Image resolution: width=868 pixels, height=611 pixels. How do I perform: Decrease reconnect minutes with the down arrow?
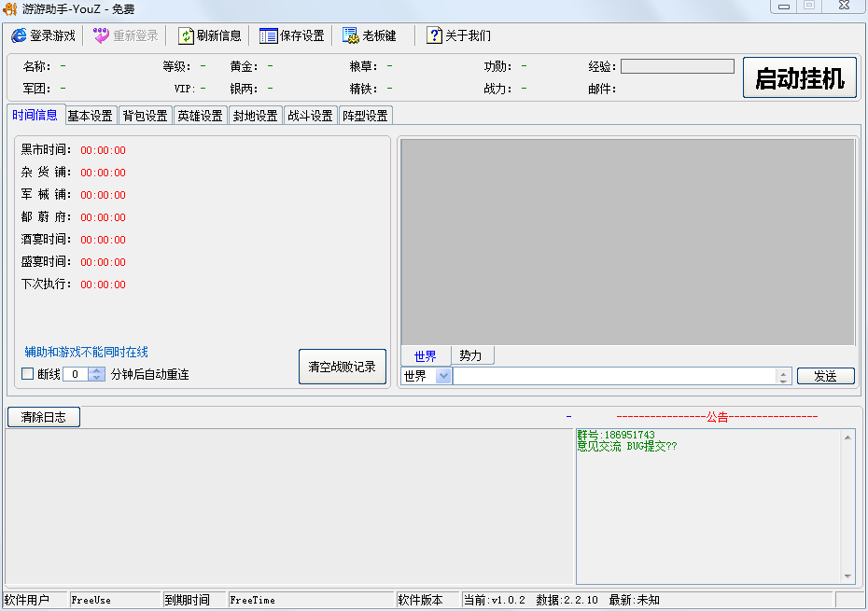coord(96,377)
